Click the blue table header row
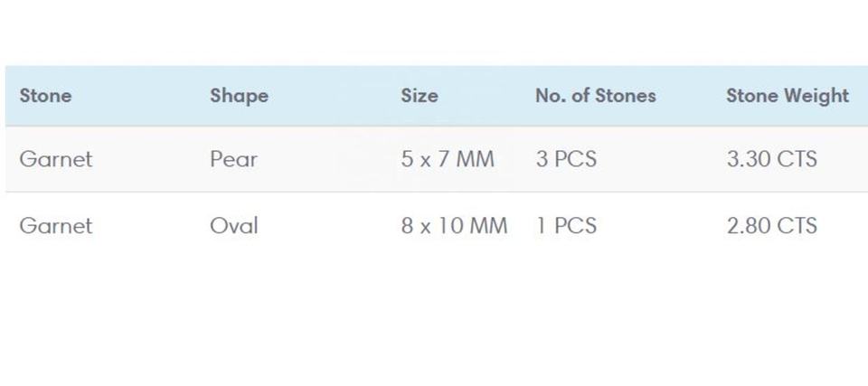Viewport: 868px width, 386px height. pyautogui.click(x=344, y=95)
